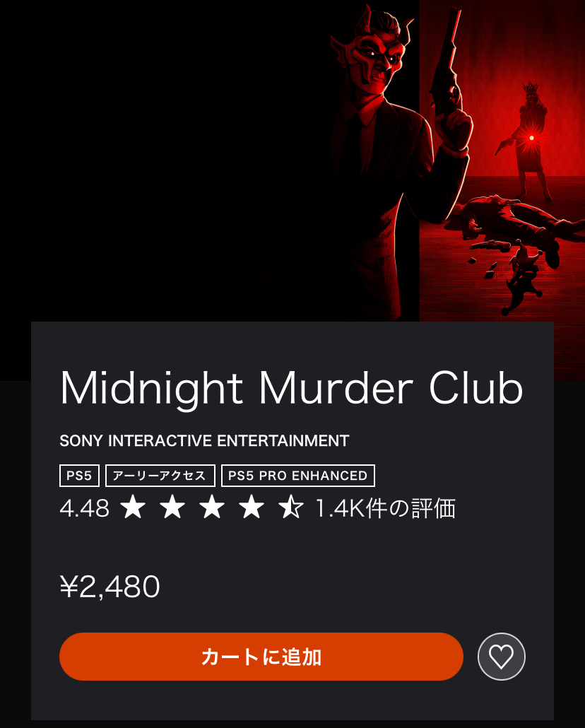Open the Sony Interactive Entertainment publisher name

click(204, 440)
